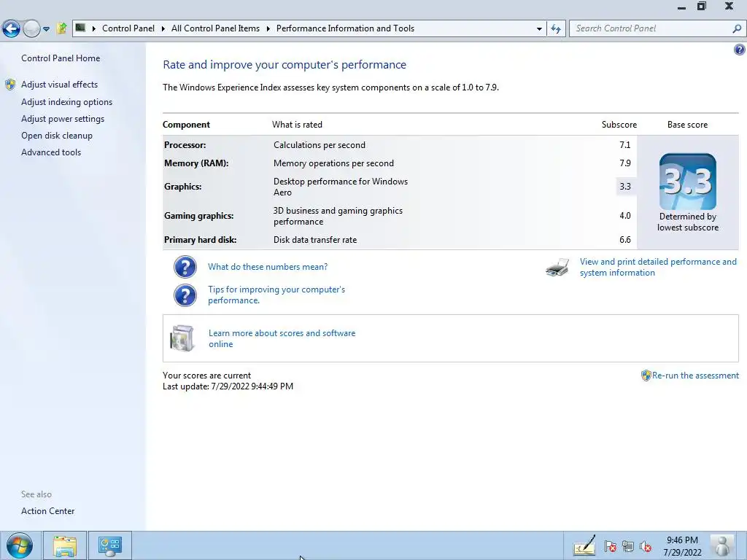This screenshot has height=560, width=747.
Task: Open tips for improving computer's performance
Action: [x=276, y=295]
